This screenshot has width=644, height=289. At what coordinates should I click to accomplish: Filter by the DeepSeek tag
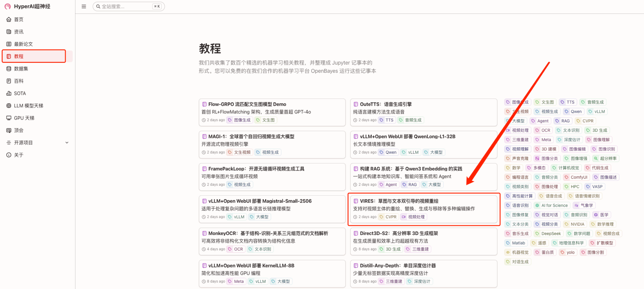(548, 234)
